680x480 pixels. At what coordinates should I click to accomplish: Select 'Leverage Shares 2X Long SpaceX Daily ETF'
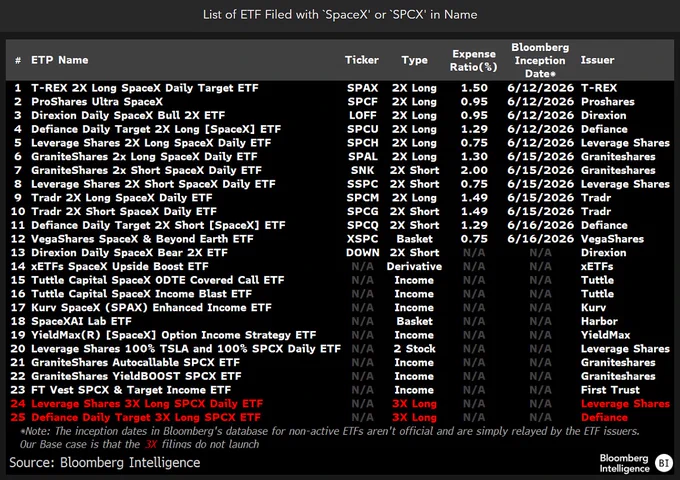pos(151,143)
